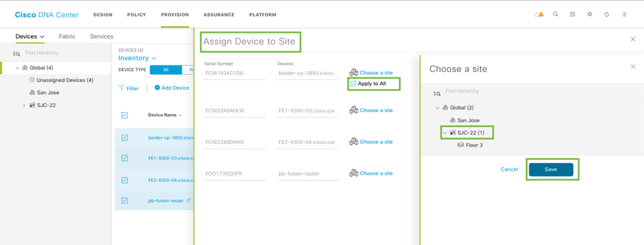Click serial number field FCW1934C1D8
Viewport: 644px width, 245px height.
pos(234,73)
